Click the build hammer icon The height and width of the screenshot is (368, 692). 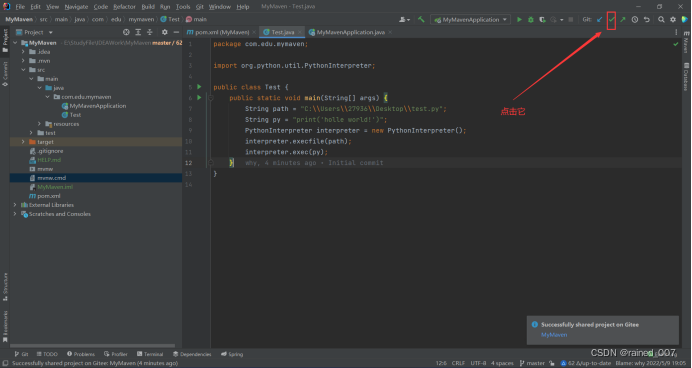point(421,19)
